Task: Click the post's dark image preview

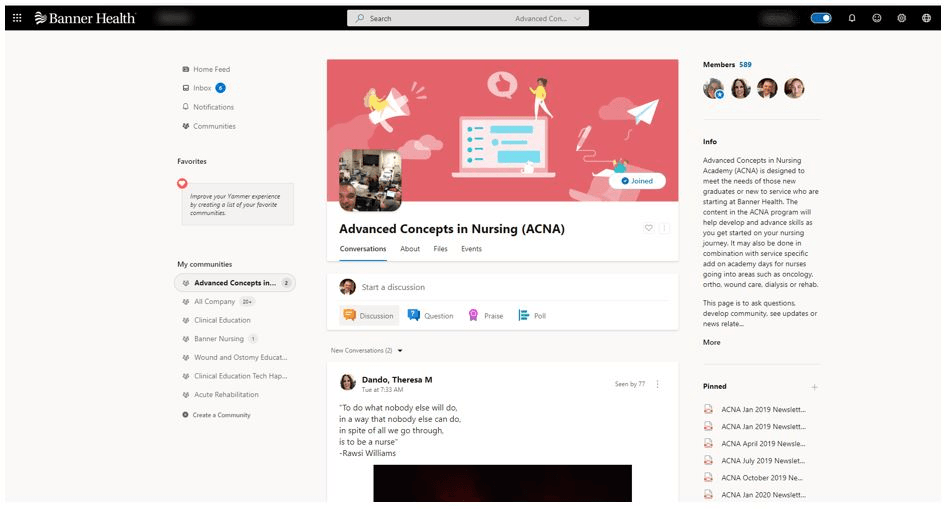Action: [502, 483]
